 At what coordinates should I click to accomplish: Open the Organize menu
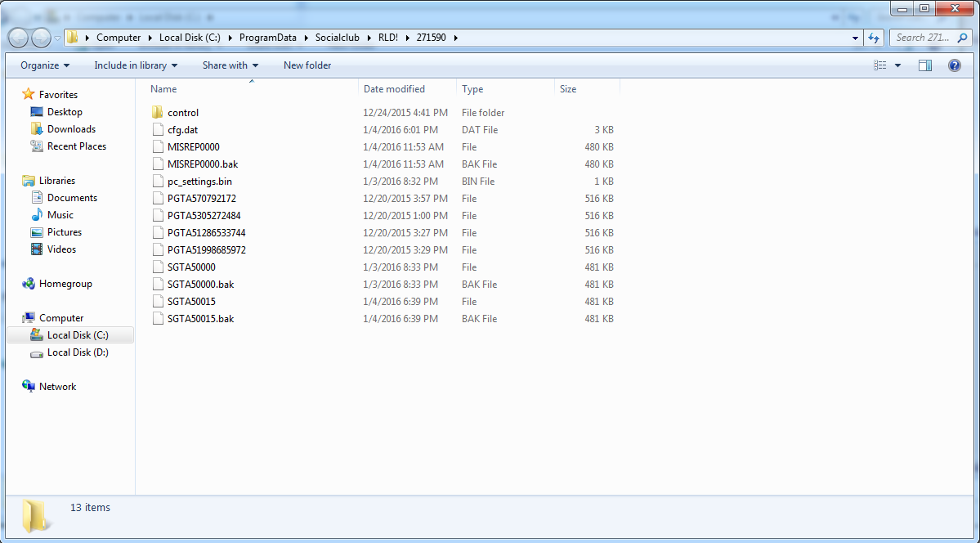(45, 65)
